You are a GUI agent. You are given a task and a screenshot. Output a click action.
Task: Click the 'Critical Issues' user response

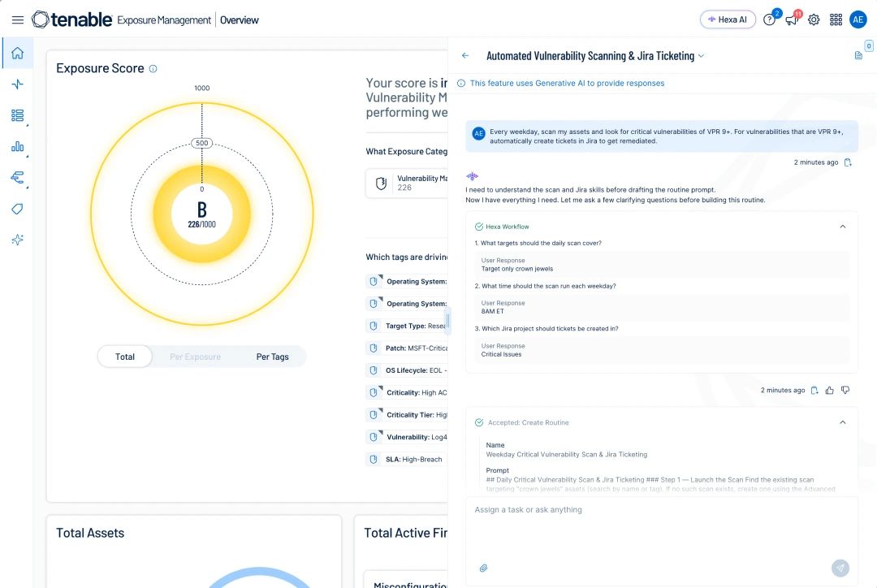coord(501,354)
